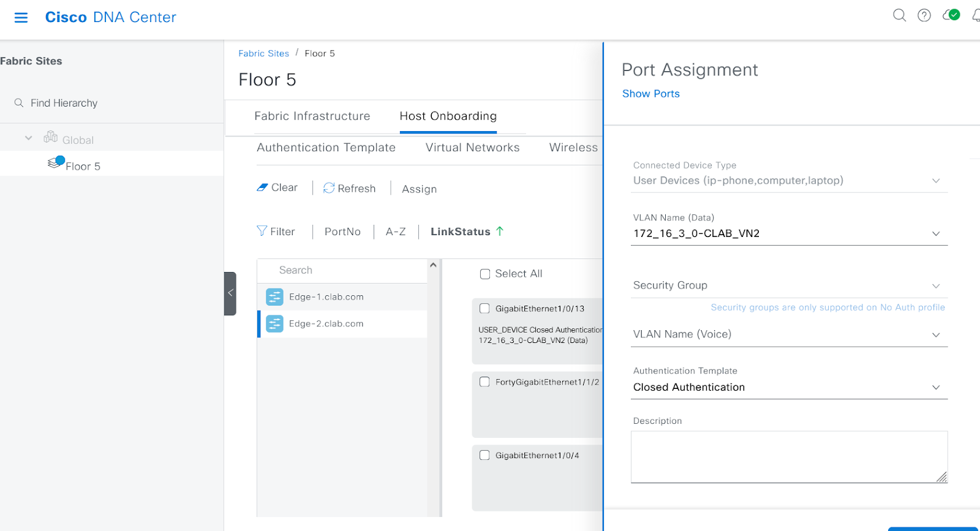980x531 pixels.
Task: Click the Global site hierarchy icon
Action: (51, 137)
